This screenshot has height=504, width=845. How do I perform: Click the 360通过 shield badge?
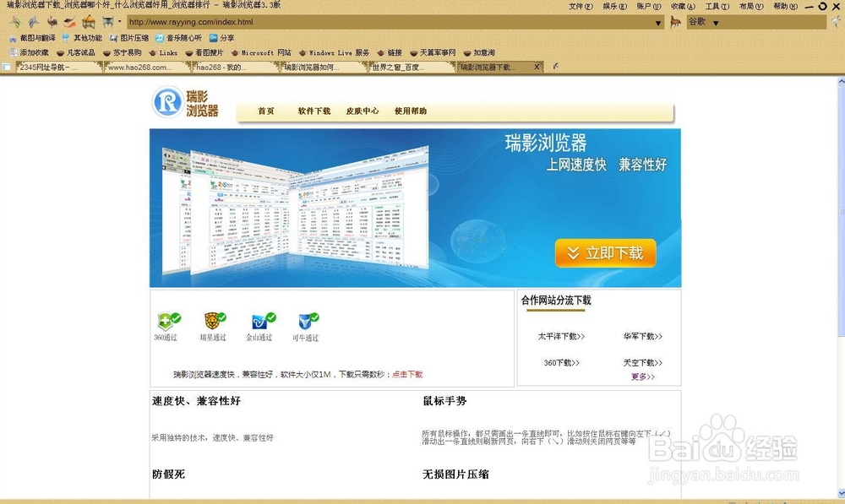click(x=167, y=327)
